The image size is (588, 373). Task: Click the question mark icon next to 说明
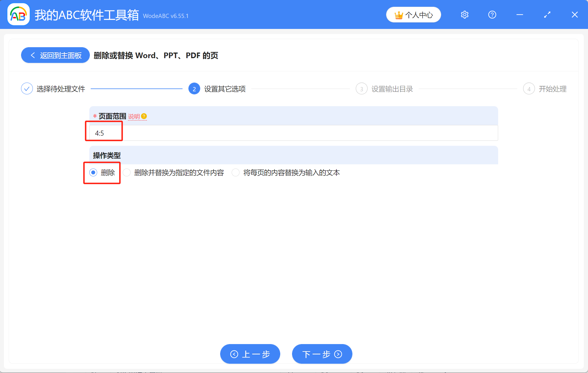(x=144, y=116)
